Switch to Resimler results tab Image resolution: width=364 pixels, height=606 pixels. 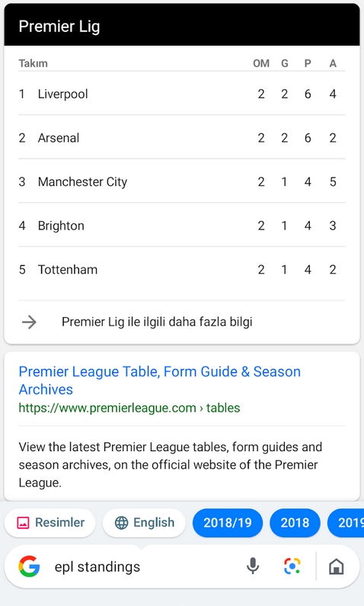pos(49,523)
